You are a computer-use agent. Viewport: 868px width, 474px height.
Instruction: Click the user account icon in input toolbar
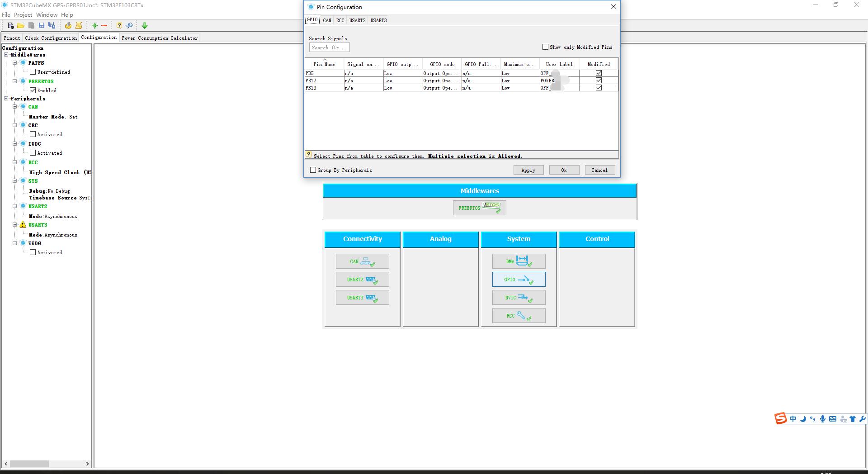843,419
